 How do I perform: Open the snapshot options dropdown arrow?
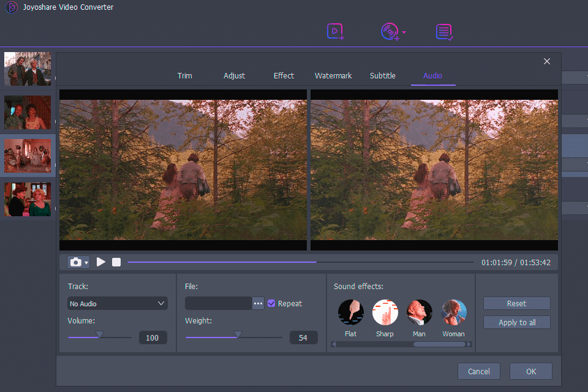click(86, 263)
